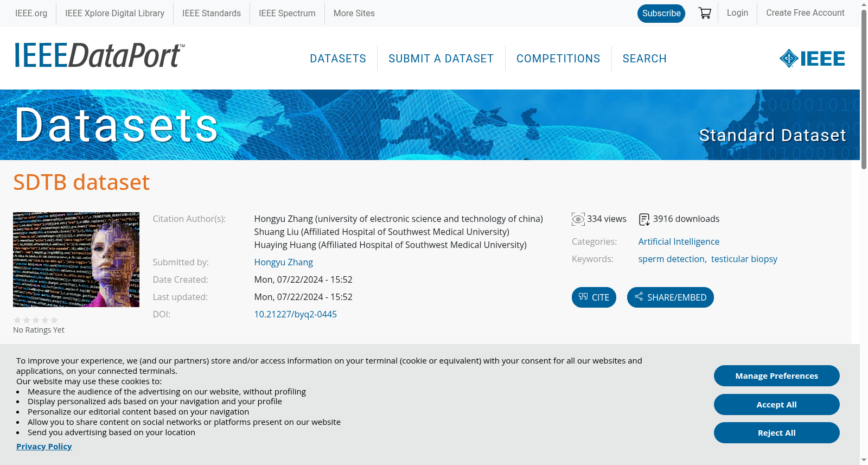This screenshot has height=465, width=868.
Task: Go to COMPETITIONS menu item
Action: [x=558, y=59]
